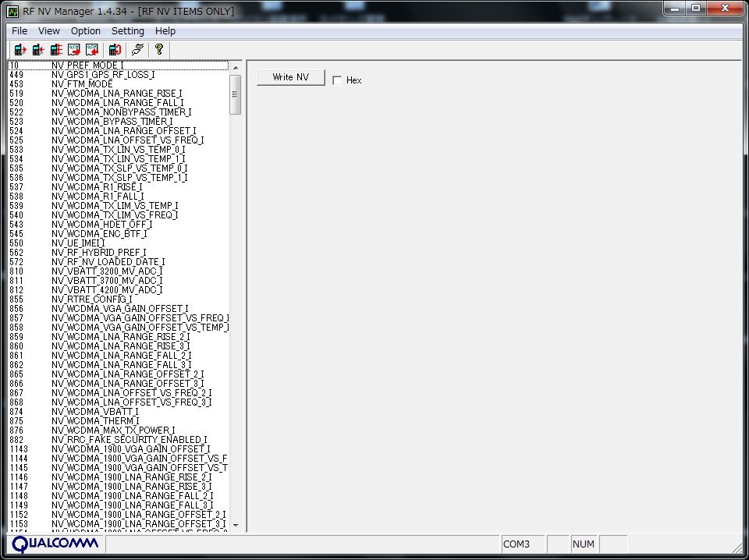749x560 pixels.
Task: Open the Setting menu
Action: (x=127, y=31)
